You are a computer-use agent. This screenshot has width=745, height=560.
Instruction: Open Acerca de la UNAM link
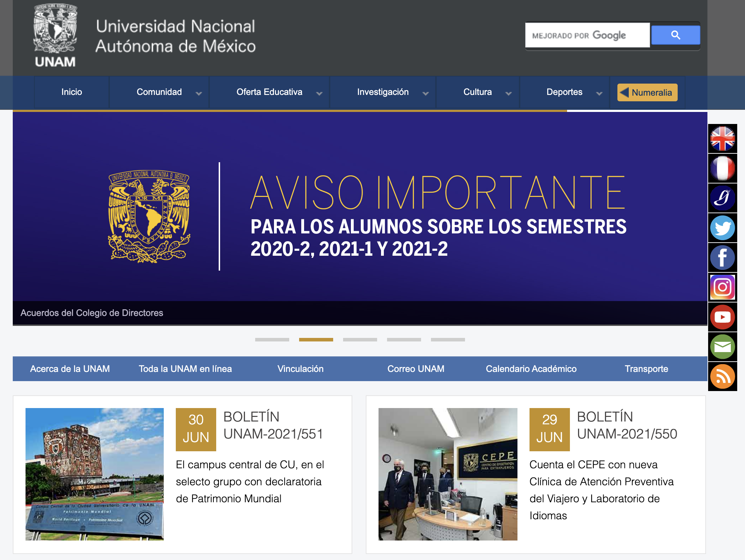coord(70,369)
